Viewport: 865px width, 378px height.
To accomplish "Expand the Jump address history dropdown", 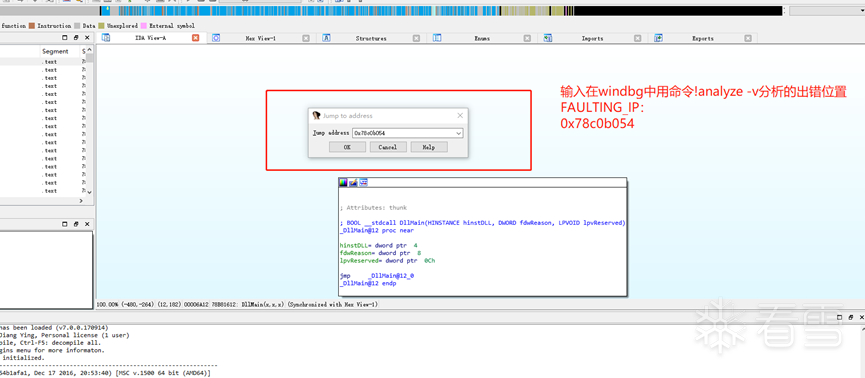I will 458,133.
